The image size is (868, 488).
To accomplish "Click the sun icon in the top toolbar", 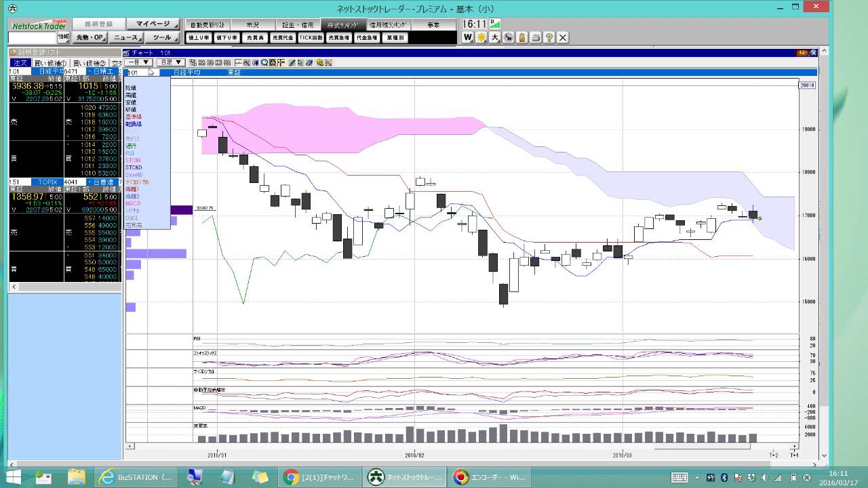I will [481, 38].
